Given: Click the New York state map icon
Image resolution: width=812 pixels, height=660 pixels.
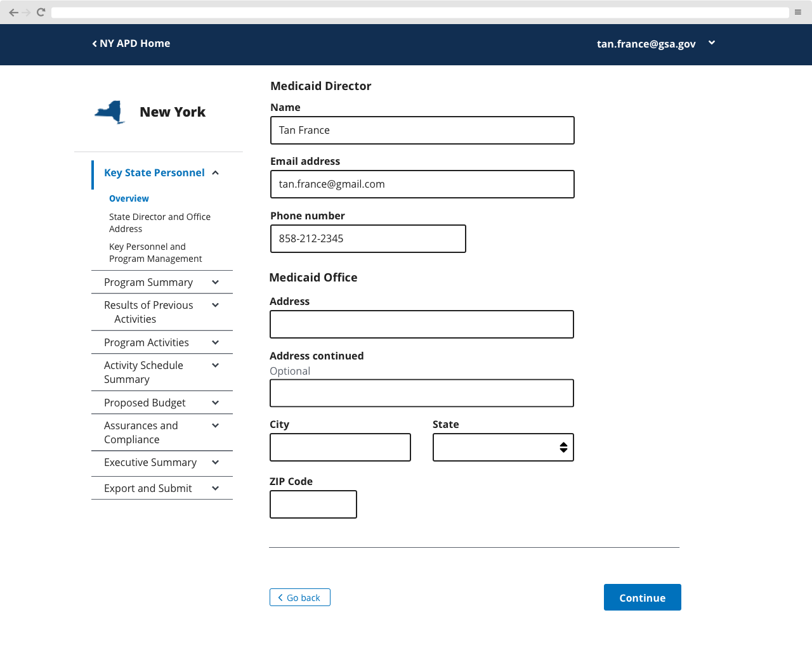Looking at the screenshot, I should [x=109, y=112].
